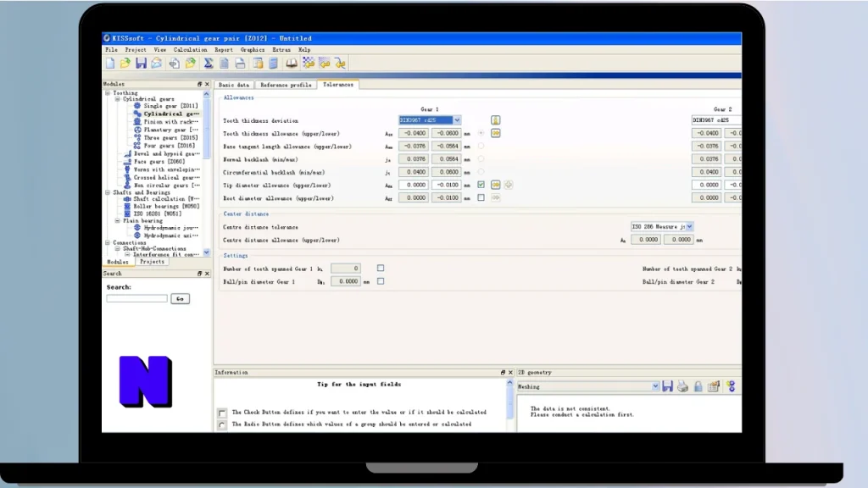Close the Search panel
Screen dimensions: 868x488
coord(207,274)
